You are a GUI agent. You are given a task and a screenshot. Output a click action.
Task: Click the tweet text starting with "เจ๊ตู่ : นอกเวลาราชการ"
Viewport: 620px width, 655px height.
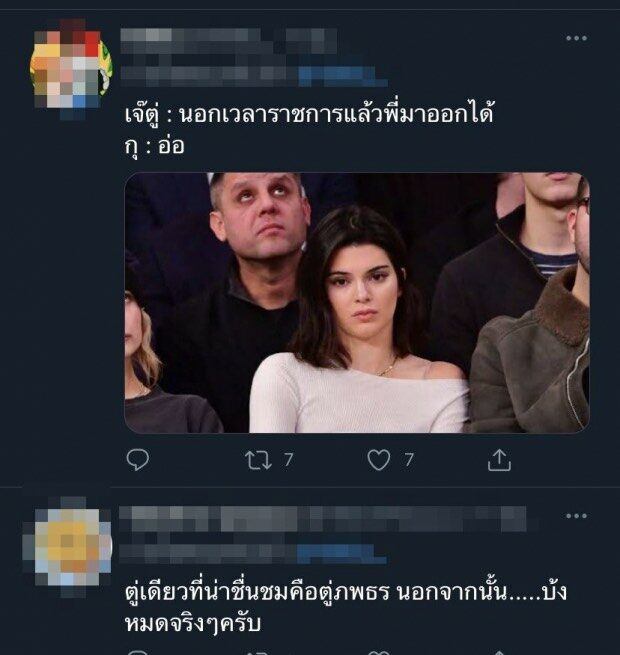point(310,114)
